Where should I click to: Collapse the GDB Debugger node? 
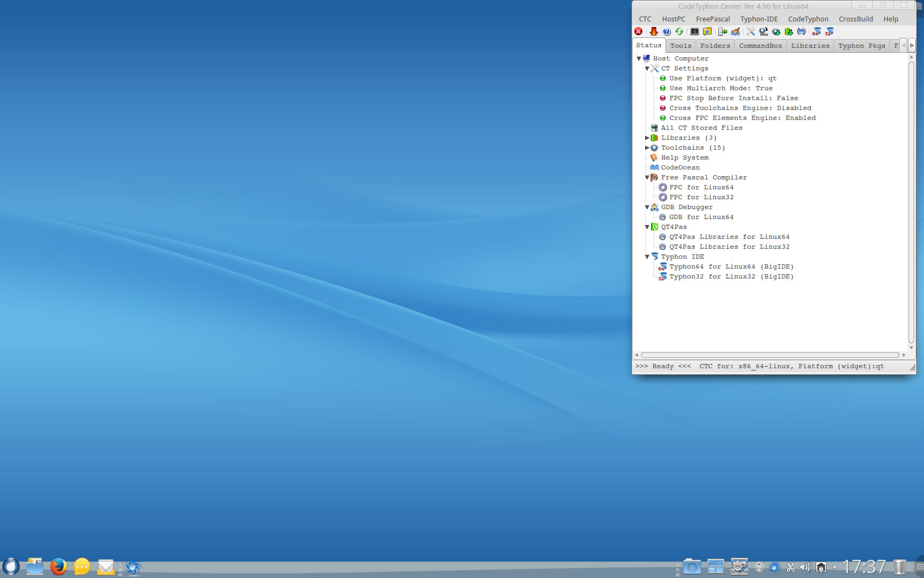point(647,207)
